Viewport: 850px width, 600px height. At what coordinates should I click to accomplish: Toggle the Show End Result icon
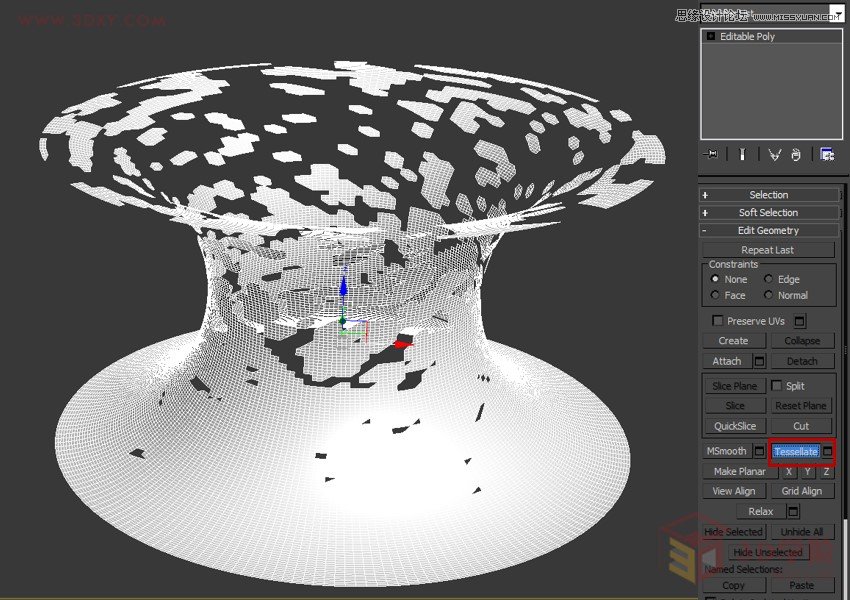click(742, 155)
